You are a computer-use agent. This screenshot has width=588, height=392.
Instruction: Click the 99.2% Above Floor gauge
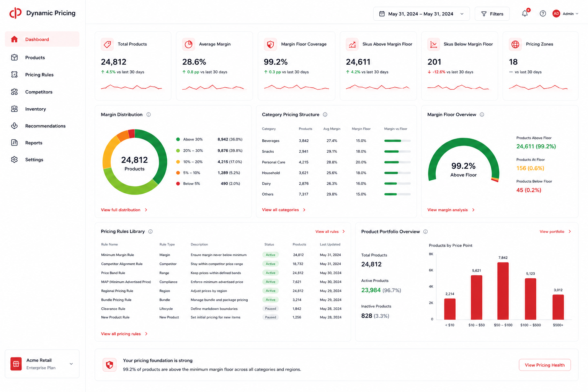click(x=464, y=160)
